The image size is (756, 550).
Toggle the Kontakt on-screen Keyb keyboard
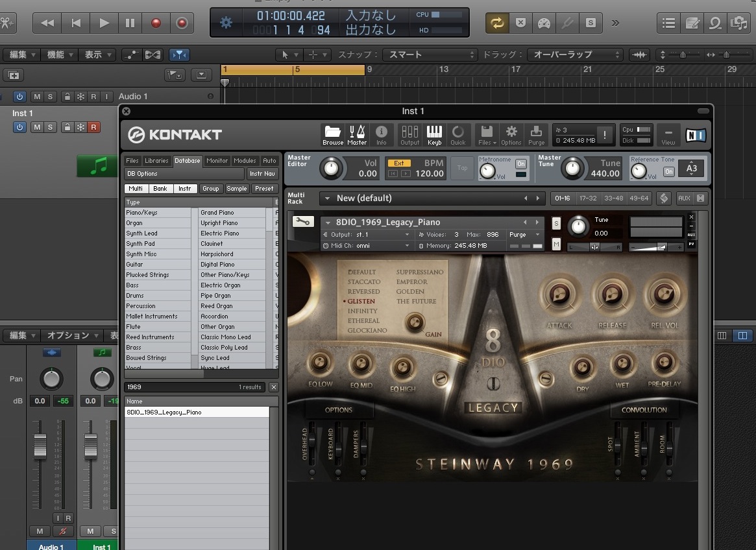[x=434, y=135]
